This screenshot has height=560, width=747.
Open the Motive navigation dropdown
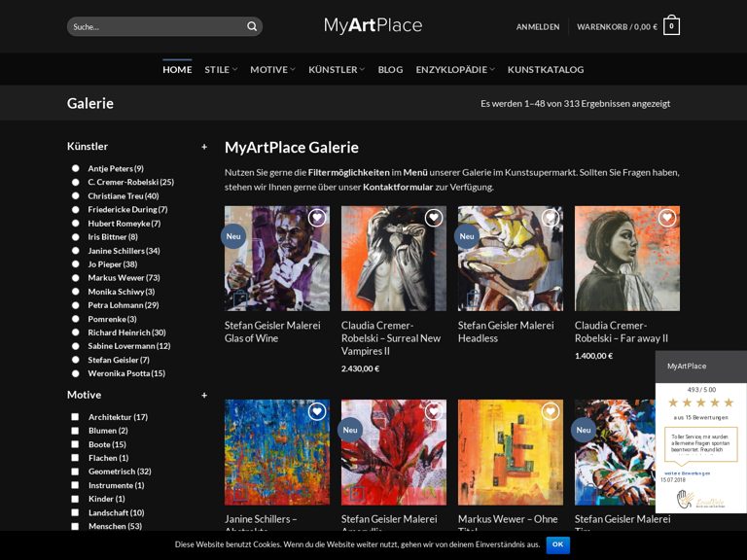click(273, 70)
